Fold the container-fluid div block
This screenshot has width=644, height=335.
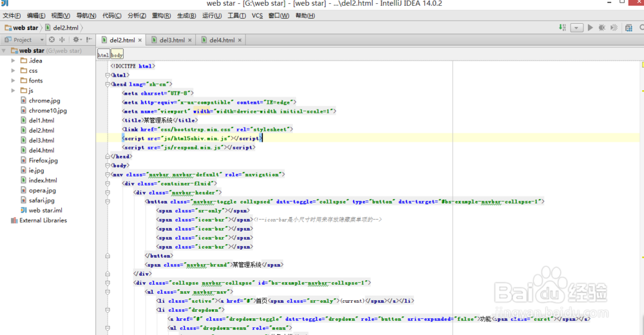pyautogui.click(x=108, y=184)
